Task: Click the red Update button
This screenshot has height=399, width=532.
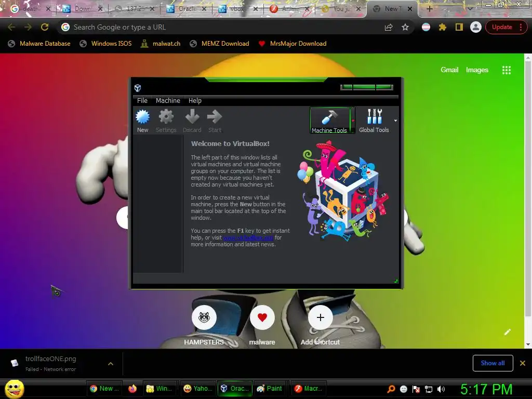Action: pyautogui.click(x=501, y=27)
